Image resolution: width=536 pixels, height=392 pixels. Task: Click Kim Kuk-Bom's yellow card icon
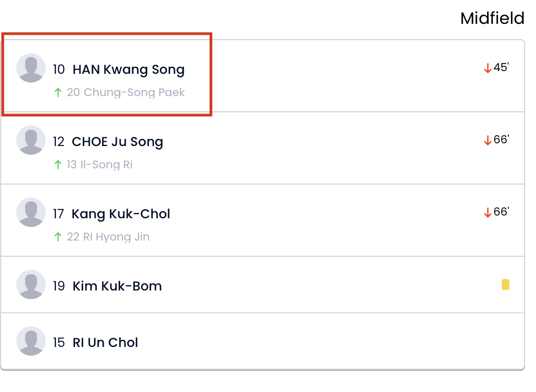coord(505,284)
